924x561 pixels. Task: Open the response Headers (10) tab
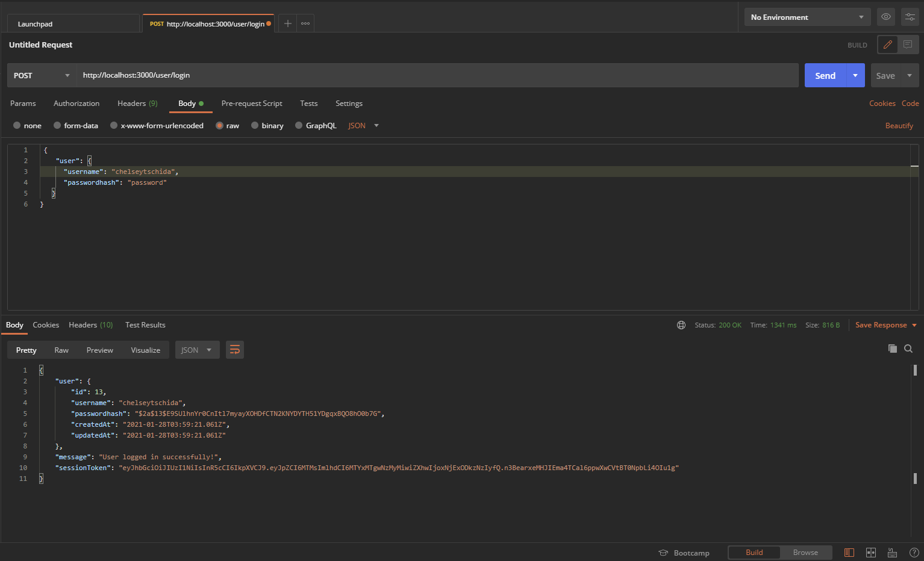[91, 325]
